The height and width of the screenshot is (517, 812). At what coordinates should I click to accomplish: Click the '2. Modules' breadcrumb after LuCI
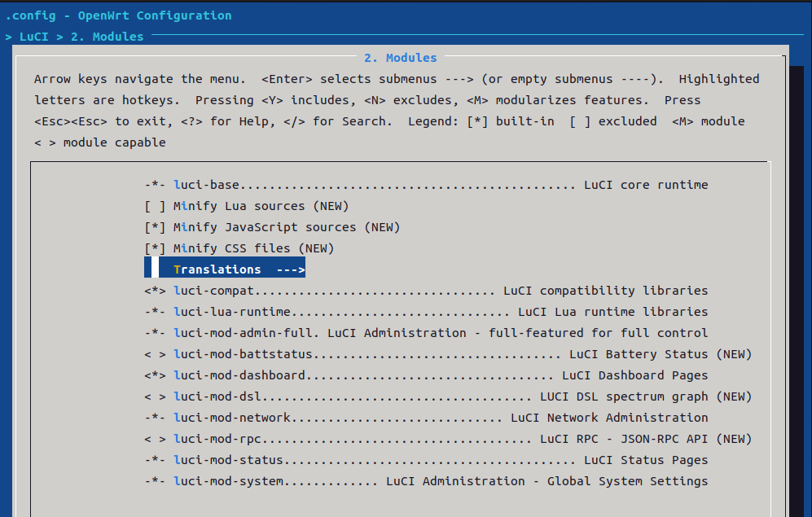tap(108, 37)
